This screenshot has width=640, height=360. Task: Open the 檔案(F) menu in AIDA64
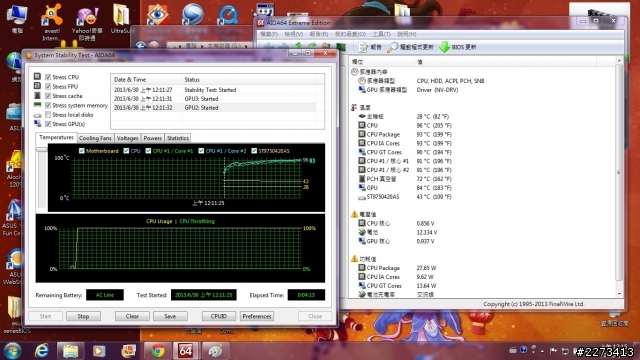click(269, 34)
